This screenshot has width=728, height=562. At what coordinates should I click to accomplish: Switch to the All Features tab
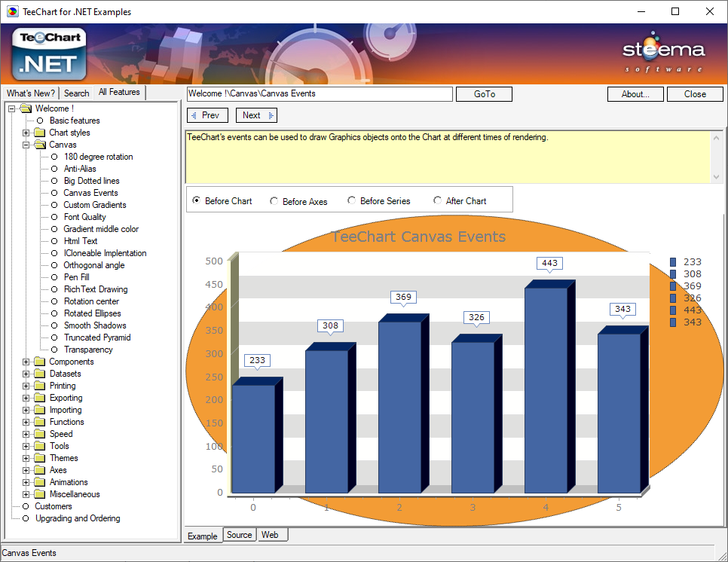[x=119, y=93]
